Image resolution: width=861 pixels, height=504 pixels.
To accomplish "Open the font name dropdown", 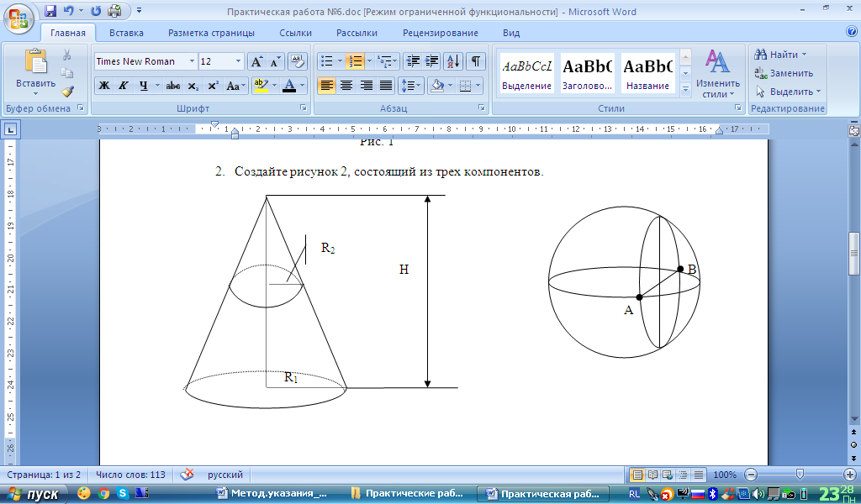I will click(x=193, y=61).
